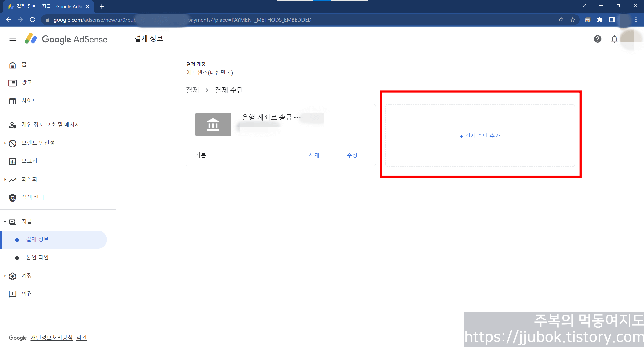Open the 개인정보처리방침 link
This screenshot has width=644, height=347.
(x=51, y=338)
